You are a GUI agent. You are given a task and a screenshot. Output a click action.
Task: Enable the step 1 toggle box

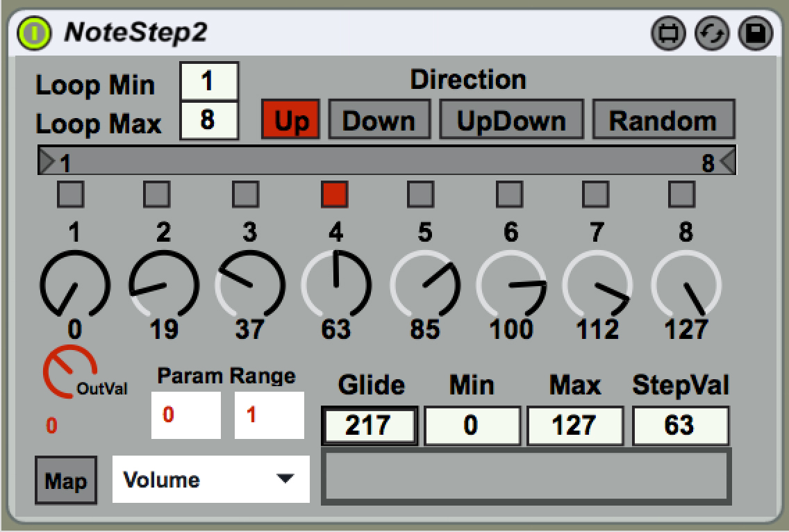[x=71, y=195]
